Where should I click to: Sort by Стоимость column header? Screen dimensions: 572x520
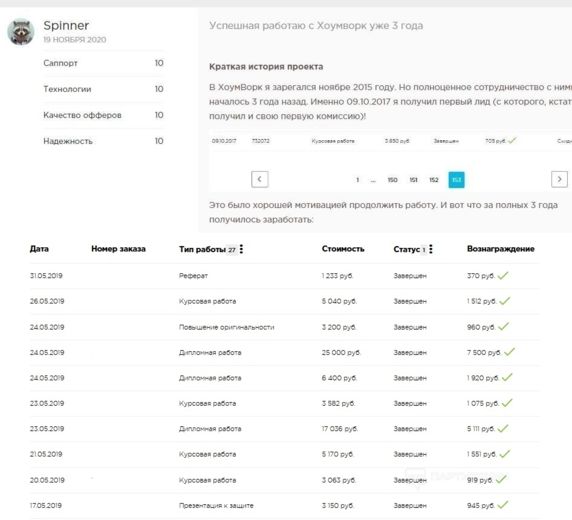343,249
